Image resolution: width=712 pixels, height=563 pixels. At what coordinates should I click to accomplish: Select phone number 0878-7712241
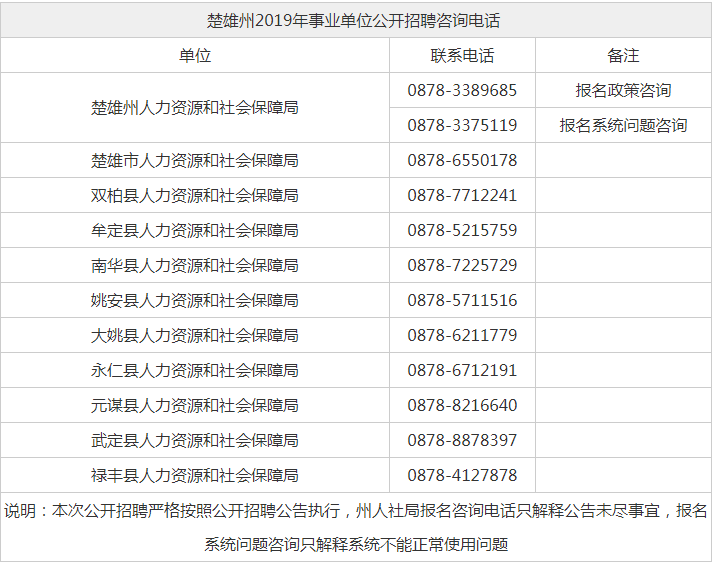coord(462,195)
